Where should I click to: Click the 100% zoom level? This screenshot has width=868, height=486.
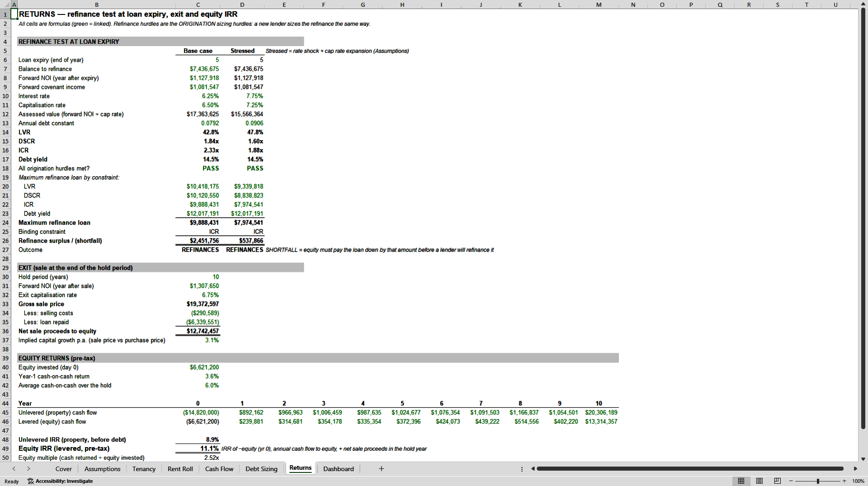pos(858,481)
